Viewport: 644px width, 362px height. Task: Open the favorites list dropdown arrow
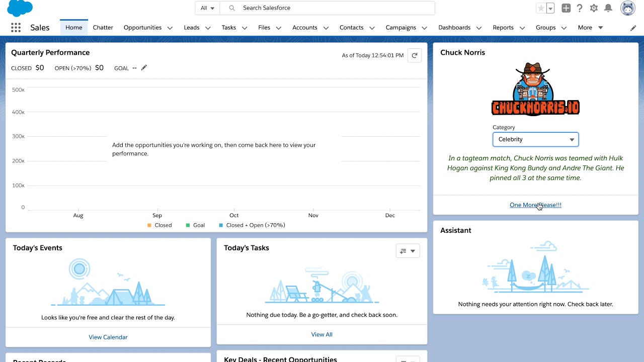tap(550, 8)
